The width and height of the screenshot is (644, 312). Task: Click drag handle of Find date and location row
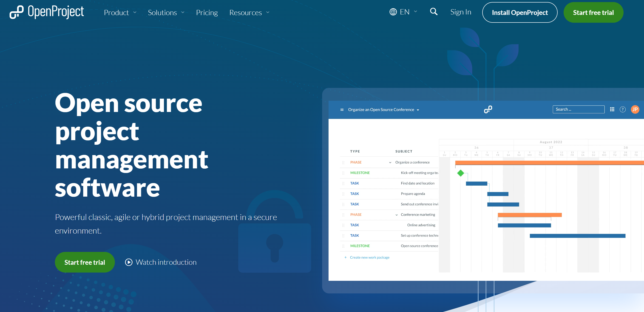tap(343, 184)
